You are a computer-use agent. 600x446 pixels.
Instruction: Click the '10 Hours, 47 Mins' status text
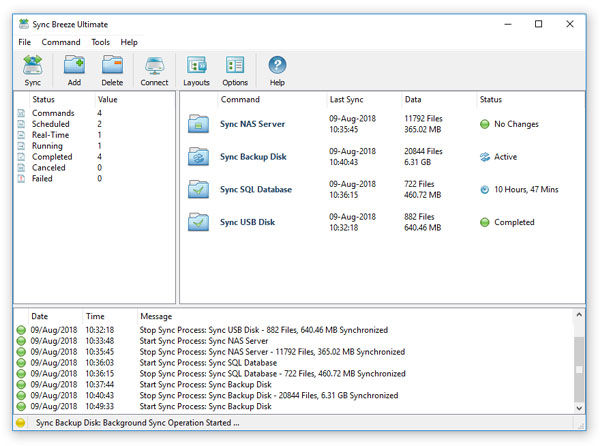point(526,189)
